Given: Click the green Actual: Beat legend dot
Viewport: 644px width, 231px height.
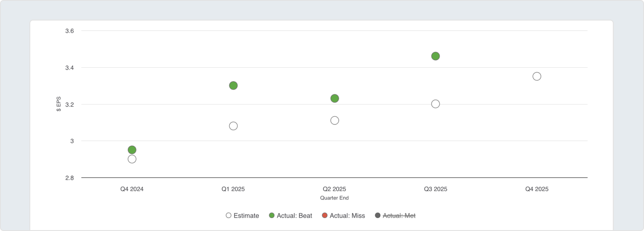Looking at the screenshot, I should [x=272, y=216].
